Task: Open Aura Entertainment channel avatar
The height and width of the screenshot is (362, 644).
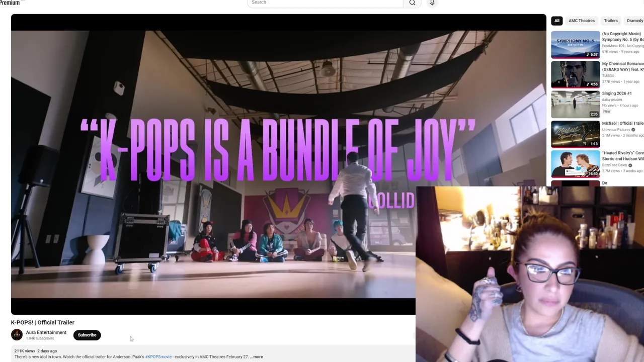Action: click(17, 335)
